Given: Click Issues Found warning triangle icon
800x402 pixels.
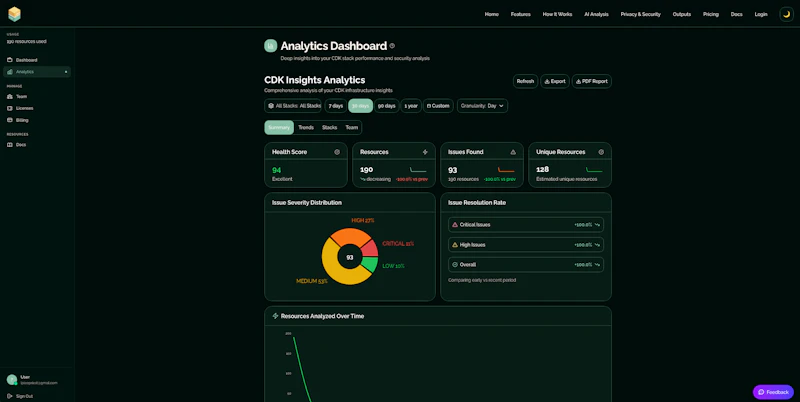Looking at the screenshot, I should [513, 152].
